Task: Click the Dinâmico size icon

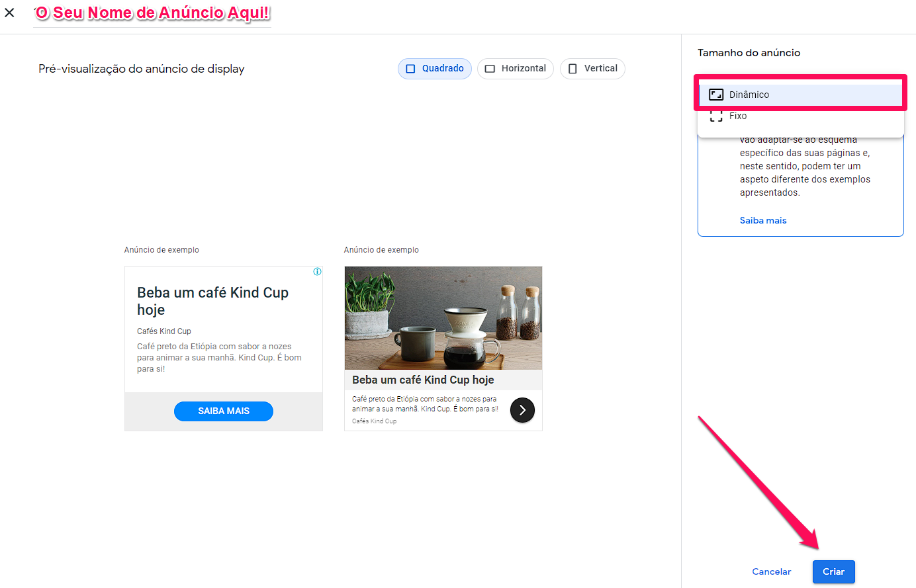Action: click(x=716, y=95)
